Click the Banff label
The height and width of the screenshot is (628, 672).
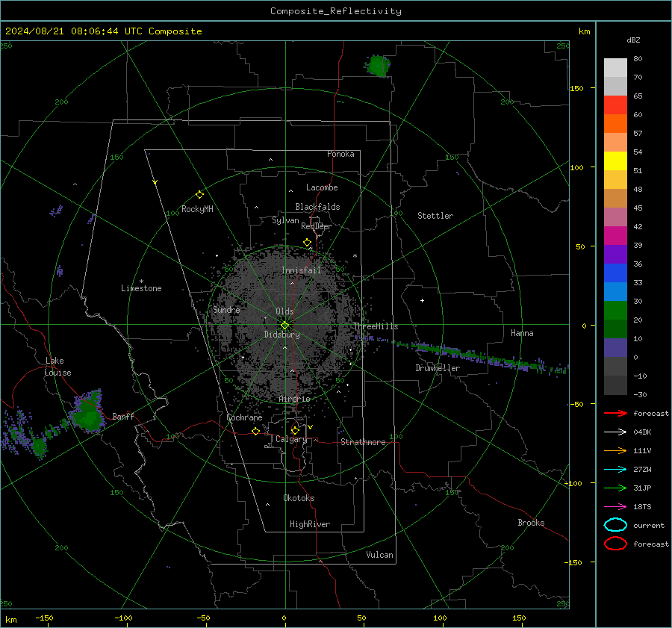[x=123, y=416]
